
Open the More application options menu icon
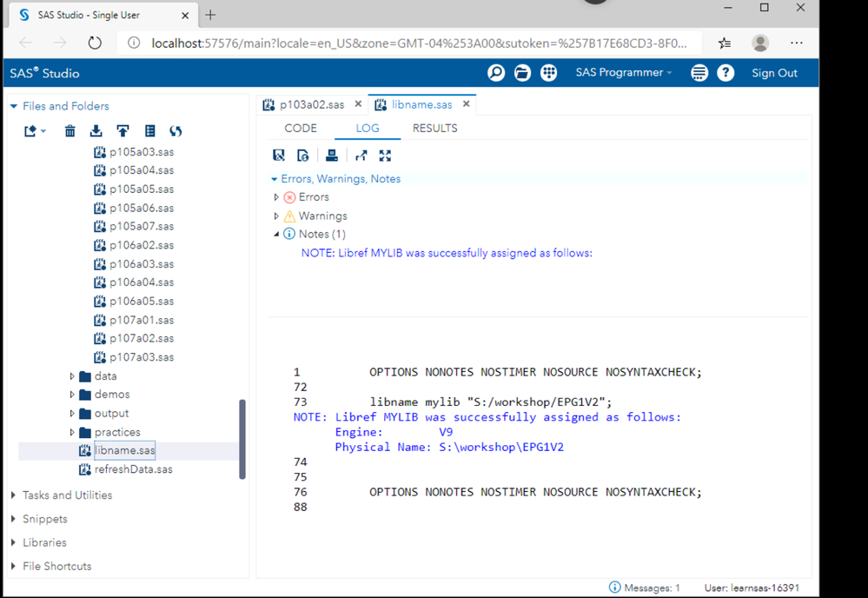[699, 73]
